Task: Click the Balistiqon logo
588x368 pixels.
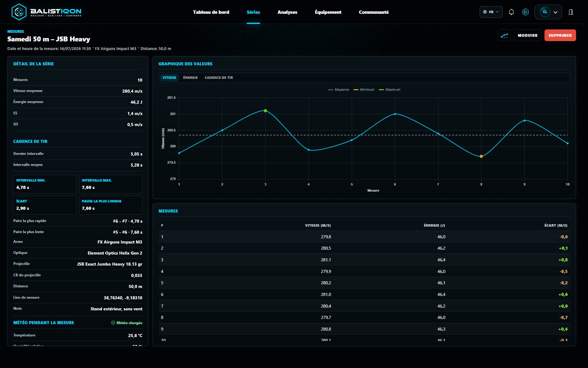Action: [x=47, y=12]
